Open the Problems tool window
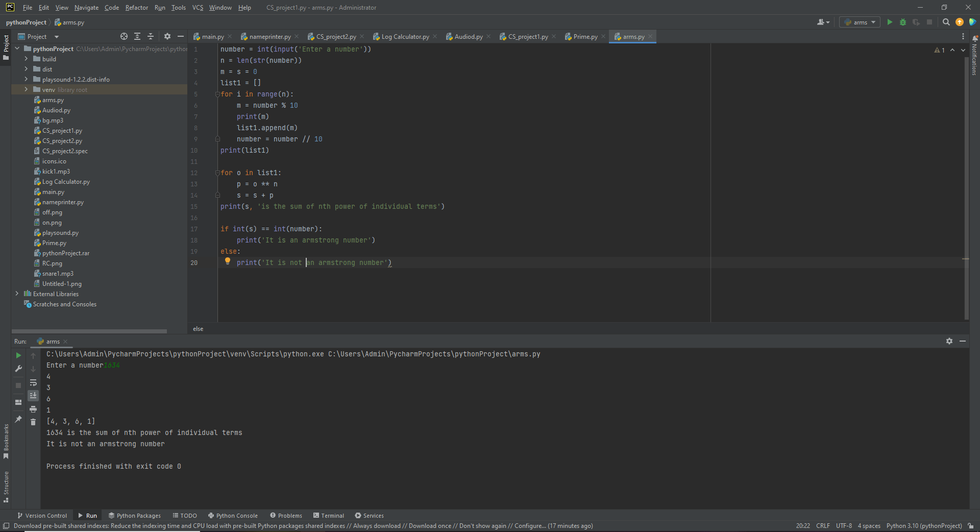 point(286,516)
